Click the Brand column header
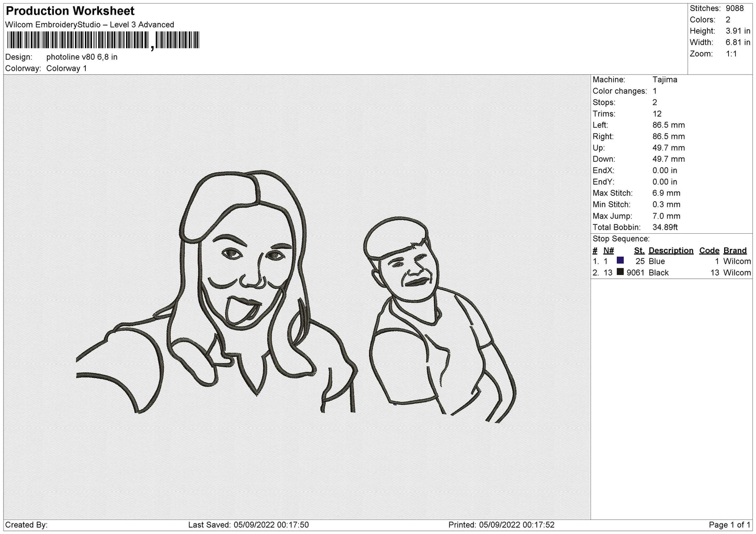 (735, 251)
